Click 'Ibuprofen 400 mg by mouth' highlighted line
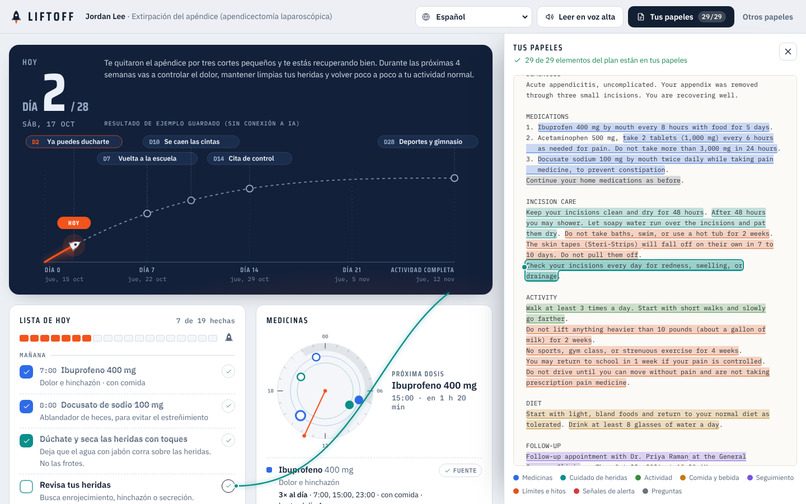Image resolution: width=806 pixels, height=504 pixels. (x=654, y=127)
